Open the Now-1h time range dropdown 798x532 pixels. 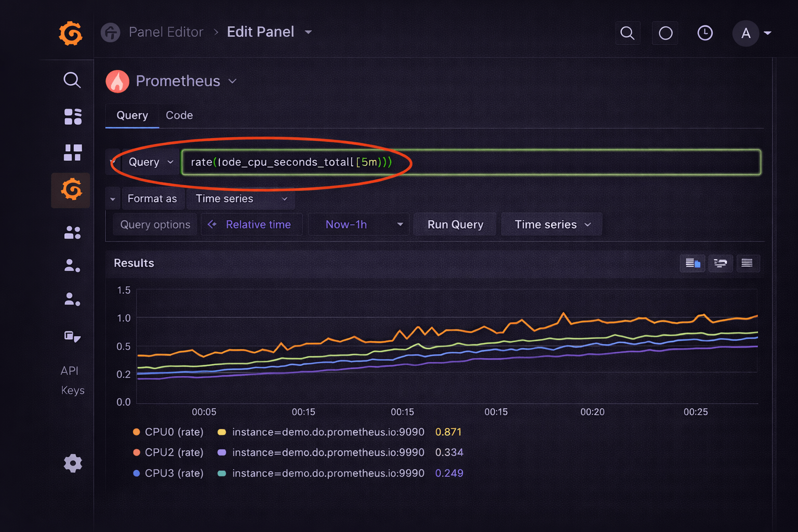[358, 224]
